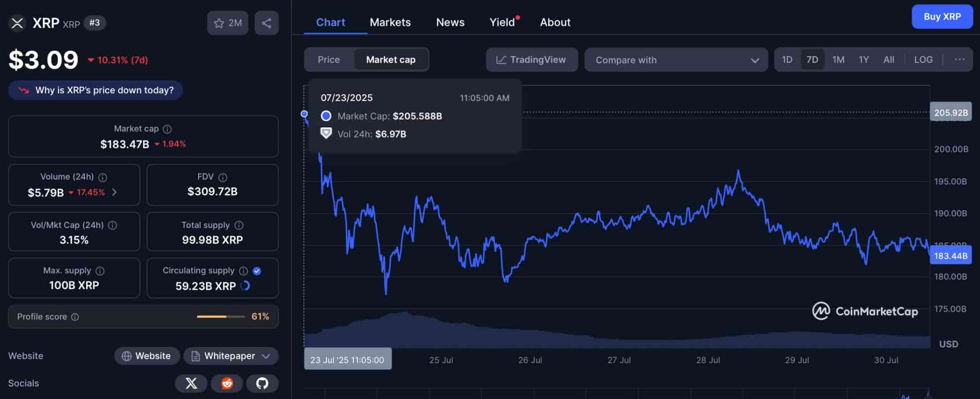Open the News tab
The height and width of the screenshot is (399, 980).
(450, 23)
